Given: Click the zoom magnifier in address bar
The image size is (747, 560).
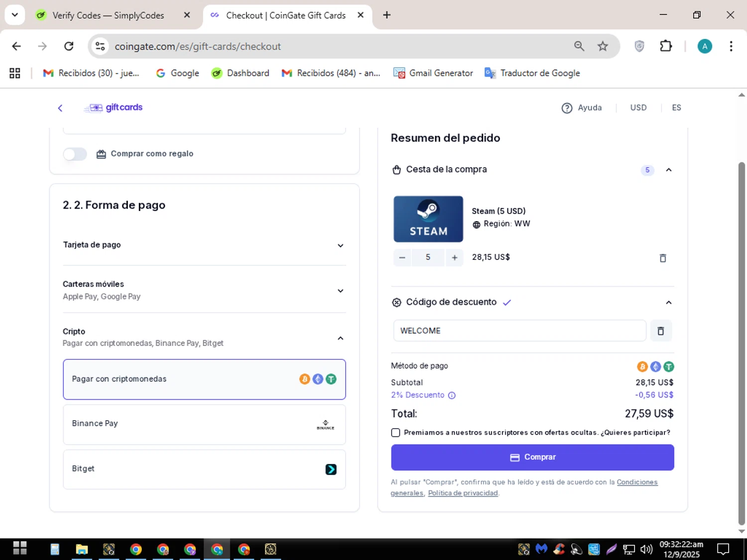Looking at the screenshot, I should (x=579, y=46).
